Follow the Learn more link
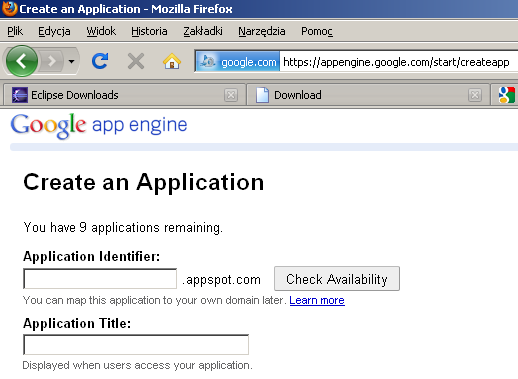Viewport: 518px width, 379px height. tap(317, 300)
